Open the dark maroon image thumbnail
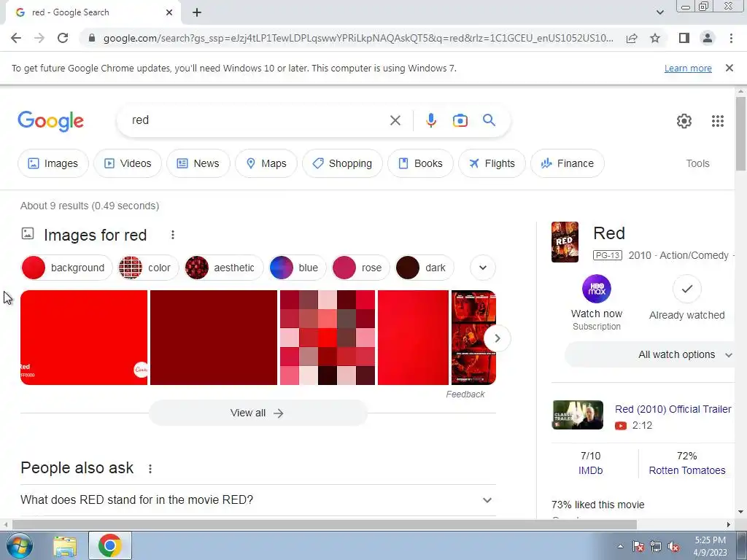Viewport: 747px width, 560px height. pos(214,337)
